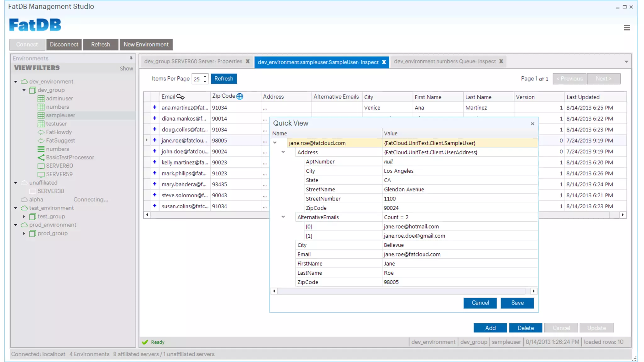Click the plus icon for ana.martinez row
Viewport: 644px width, 362px height.
tap(154, 107)
